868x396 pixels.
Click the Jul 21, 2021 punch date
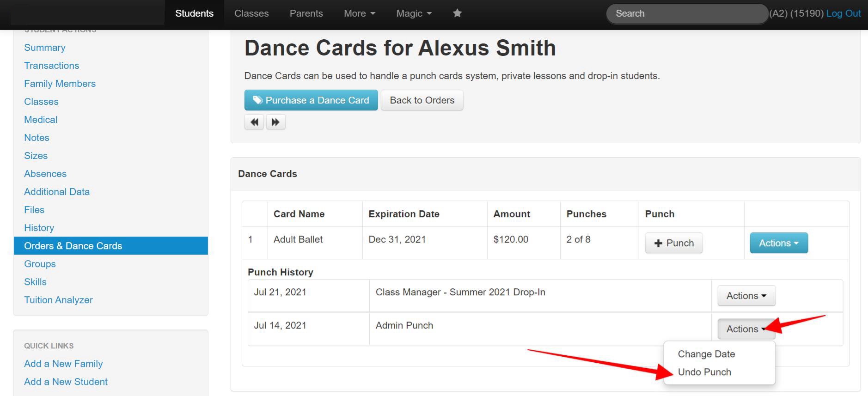pos(280,292)
